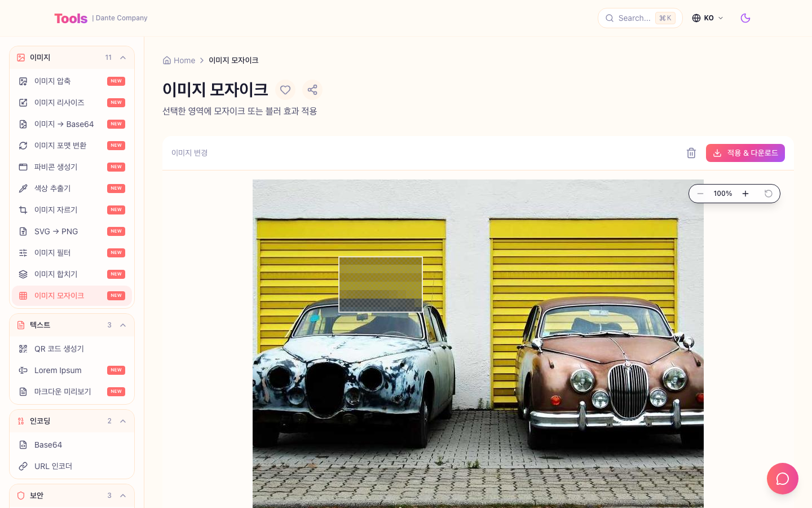Reset zoom with the rotate icon
The width and height of the screenshot is (812, 508).
click(x=768, y=194)
